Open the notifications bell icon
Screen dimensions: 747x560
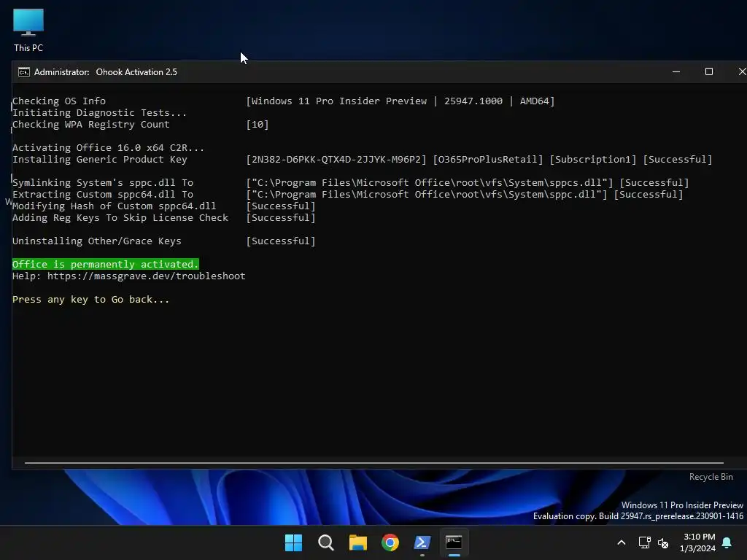click(x=727, y=542)
